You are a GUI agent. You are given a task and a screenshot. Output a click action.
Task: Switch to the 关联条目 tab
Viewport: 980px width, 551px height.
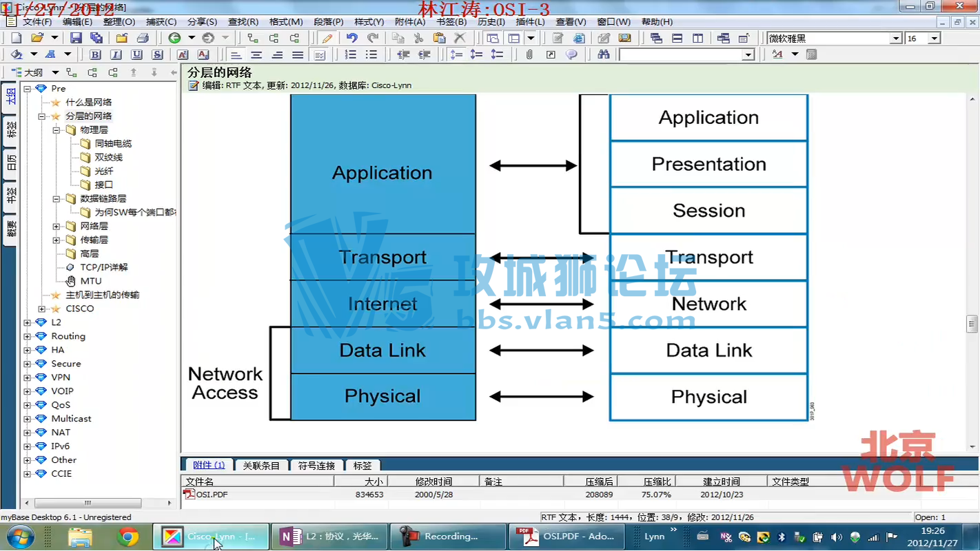(261, 466)
